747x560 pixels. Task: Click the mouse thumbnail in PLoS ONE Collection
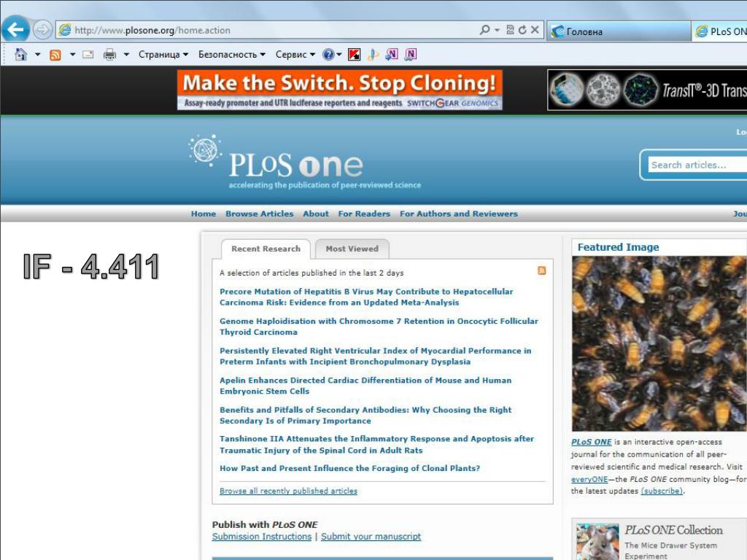pyautogui.click(x=597, y=542)
